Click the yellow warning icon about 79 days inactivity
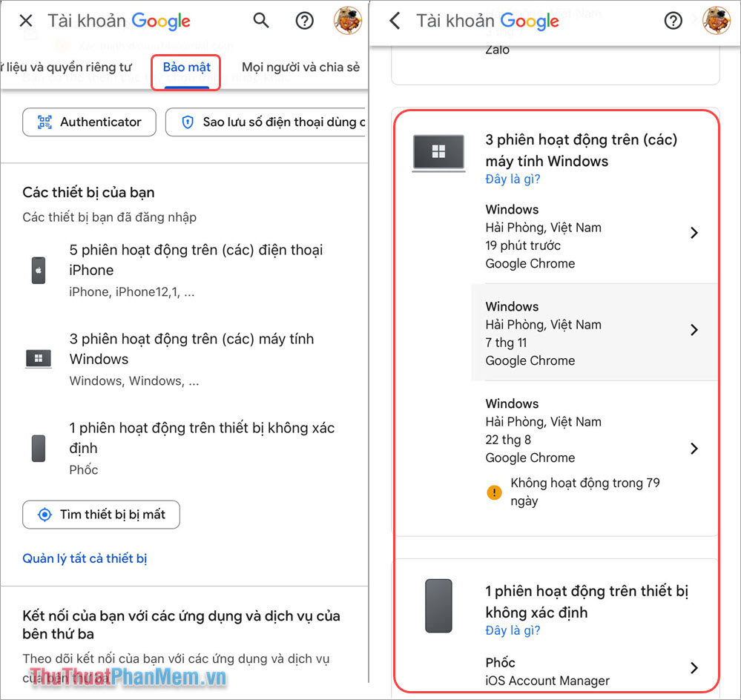This screenshot has width=741, height=700. pyautogui.click(x=494, y=492)
